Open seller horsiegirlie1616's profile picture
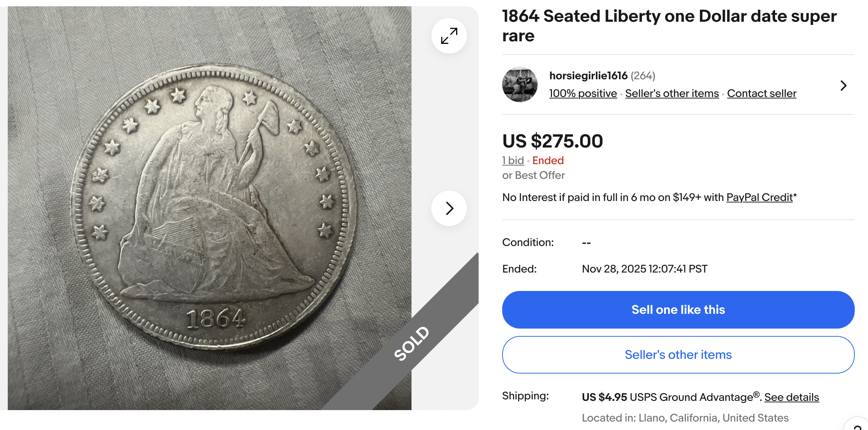868x430 pixels. coord(520,84)
